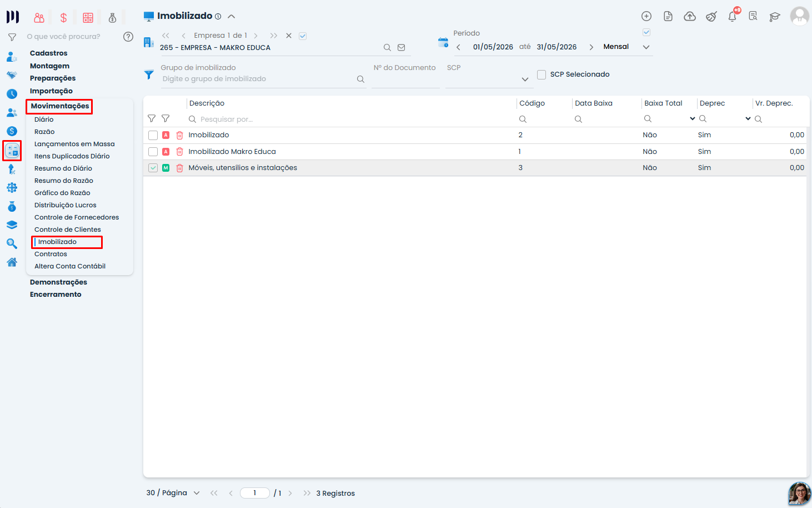Open the help question mark icon
Viewport: 812px width, 508px height.
tap(128, 37)
